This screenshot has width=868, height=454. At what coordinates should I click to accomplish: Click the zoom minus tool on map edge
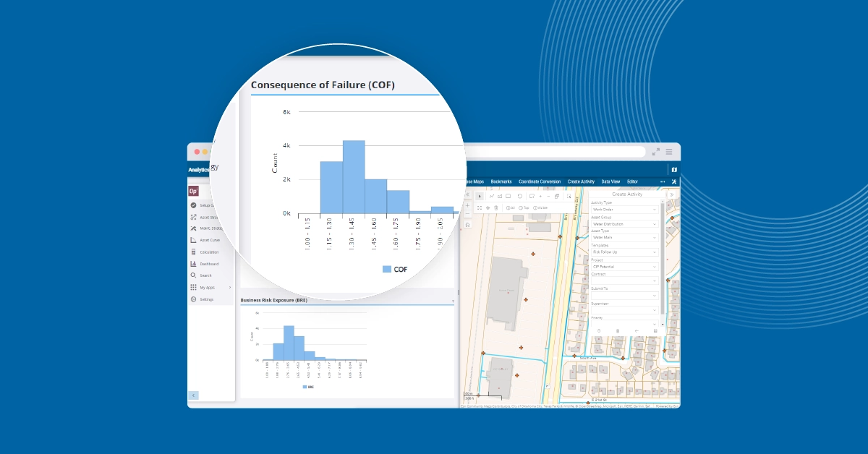pyautogui.click(x=467, y=213)
